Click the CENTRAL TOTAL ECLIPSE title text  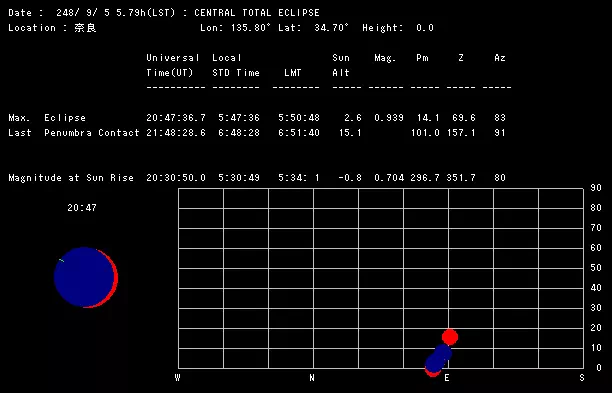(257, 12)
